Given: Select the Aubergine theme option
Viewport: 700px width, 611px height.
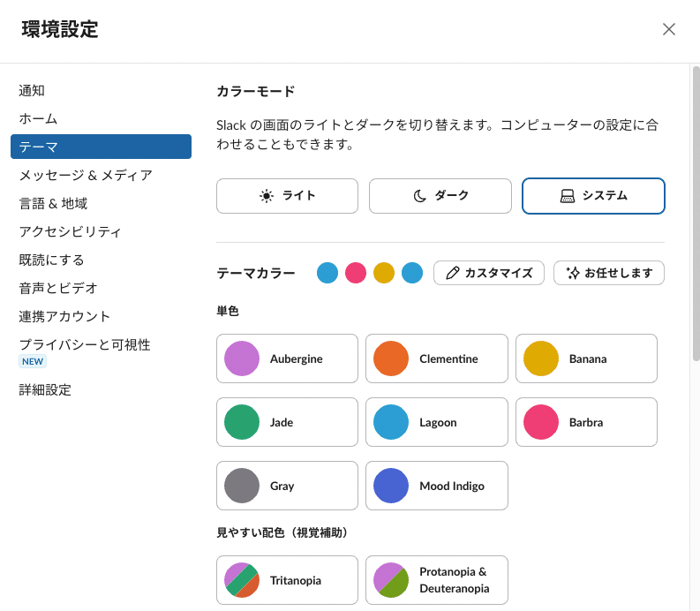Looking at the screenshot, I should pos(287,358).
